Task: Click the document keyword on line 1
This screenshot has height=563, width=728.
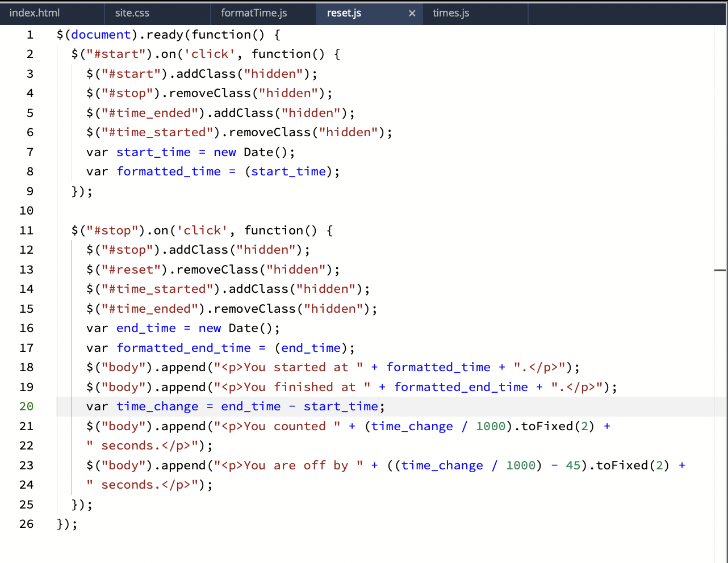Action: (x=100, y=35)
